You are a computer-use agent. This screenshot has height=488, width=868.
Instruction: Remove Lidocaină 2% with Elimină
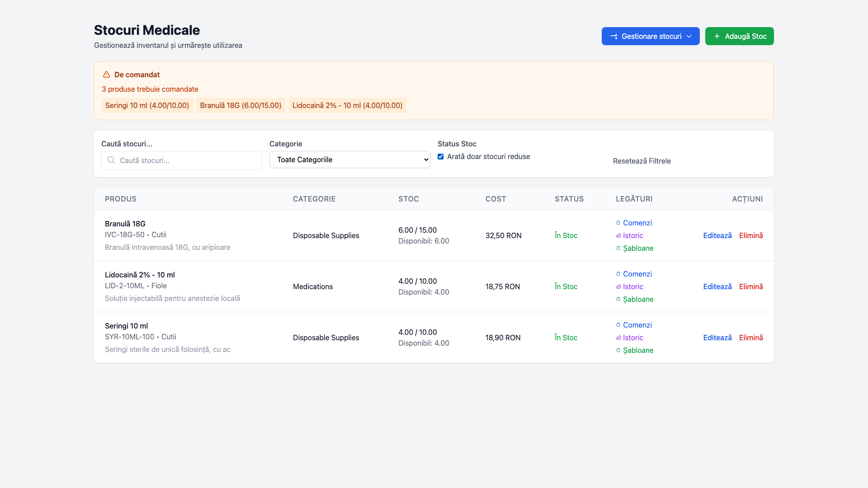(x=751, y=286)
